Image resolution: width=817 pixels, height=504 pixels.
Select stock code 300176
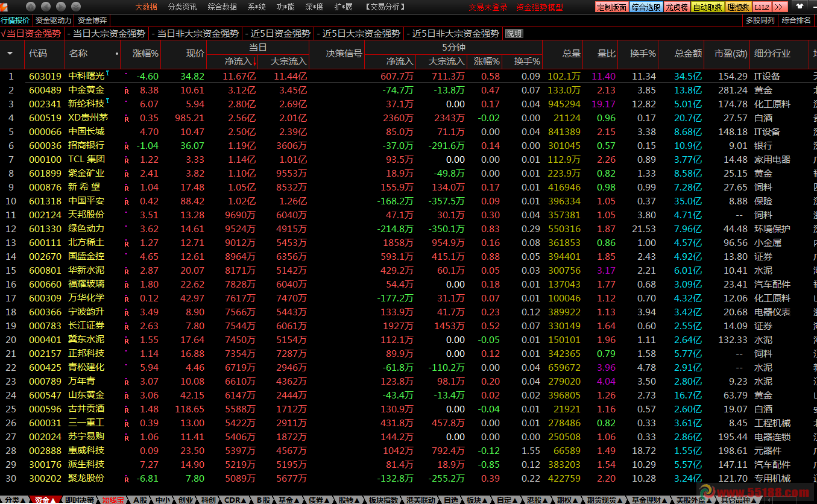click(x=45, y=465)
